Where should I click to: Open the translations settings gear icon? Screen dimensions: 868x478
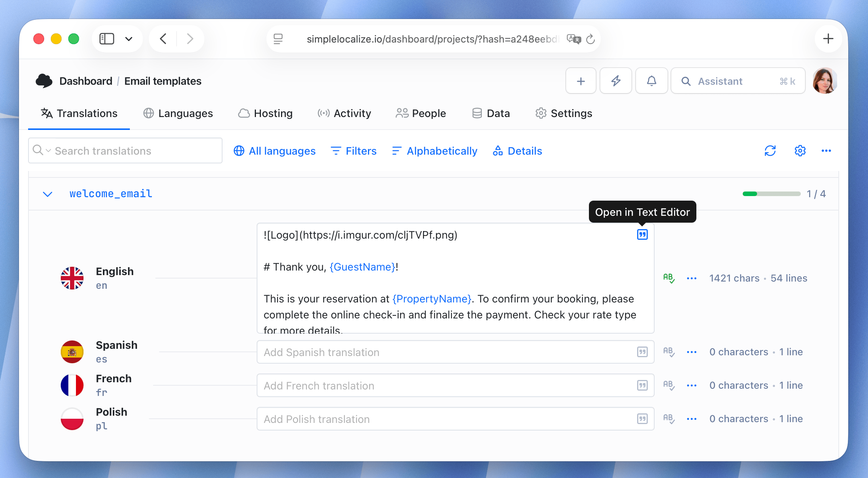pos(800,150)
